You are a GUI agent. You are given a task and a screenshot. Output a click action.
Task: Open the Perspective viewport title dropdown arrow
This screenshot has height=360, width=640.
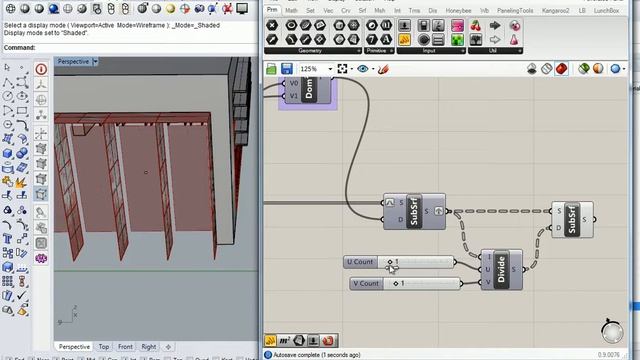(x=95, y=62)
